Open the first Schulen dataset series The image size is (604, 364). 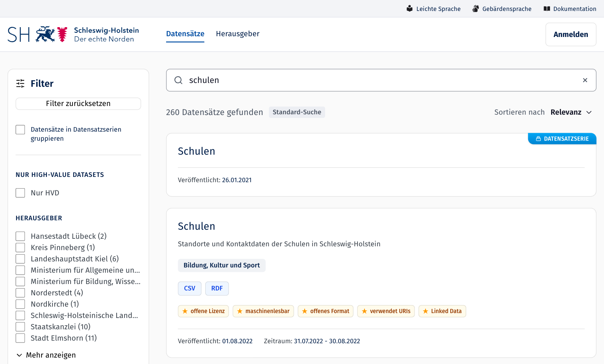point(196,151)
